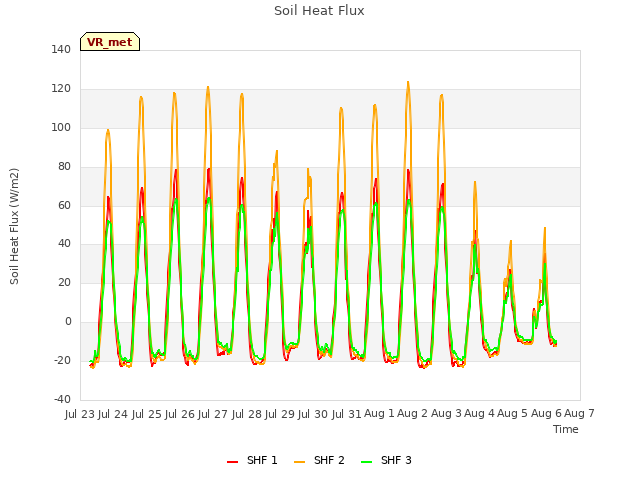Click the 80 y-axis tick label
The image size is (640, 480).
point(64,167)
